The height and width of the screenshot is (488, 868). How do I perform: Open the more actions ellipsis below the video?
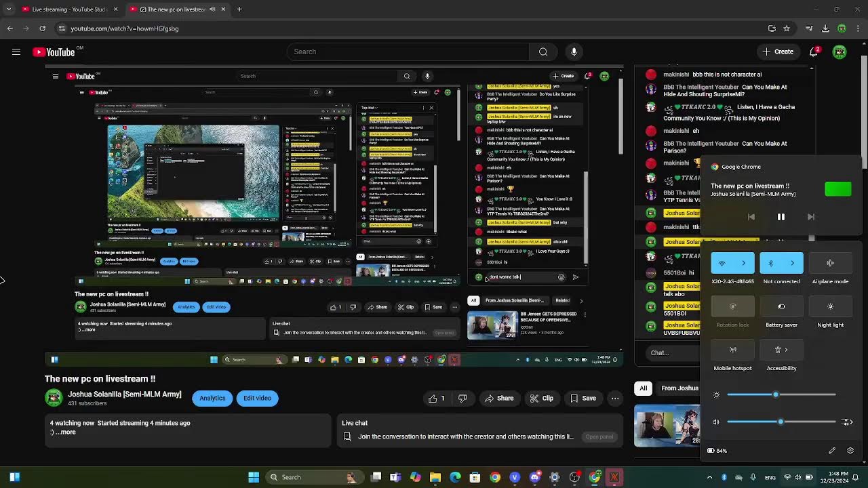pos(615,399)
